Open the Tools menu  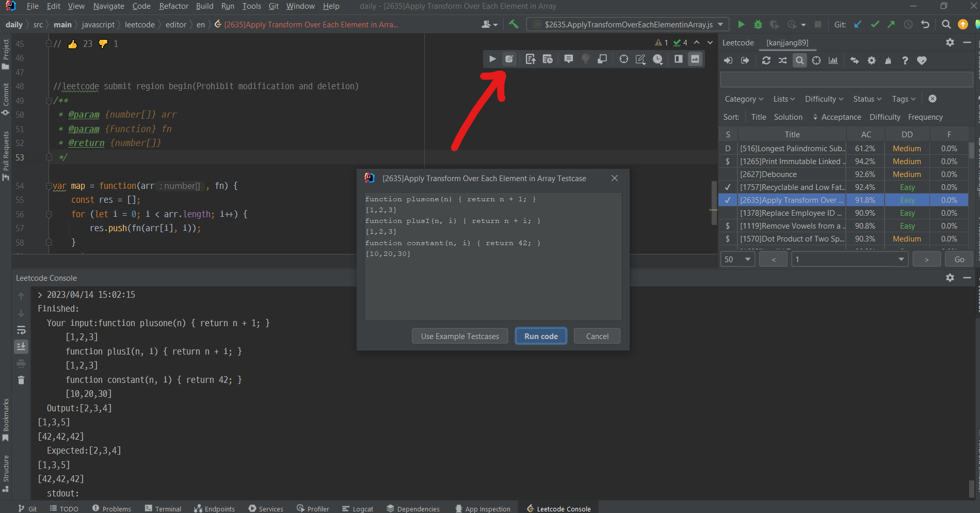click(x=251, y=6)
